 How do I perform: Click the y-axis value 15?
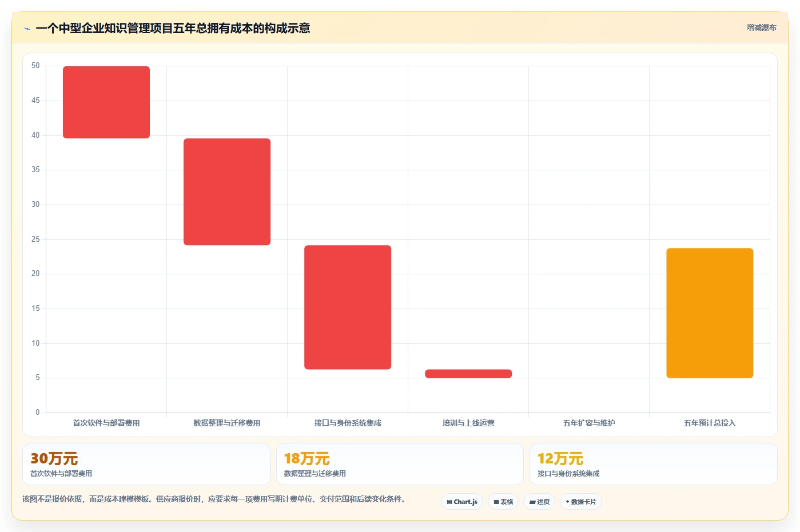tap(35, 309)
